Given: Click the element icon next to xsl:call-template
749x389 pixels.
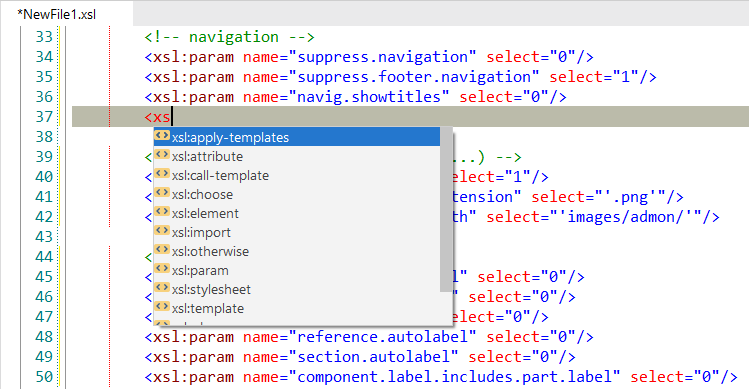Looking at the screenshot, I should click(x=162, y=174).
